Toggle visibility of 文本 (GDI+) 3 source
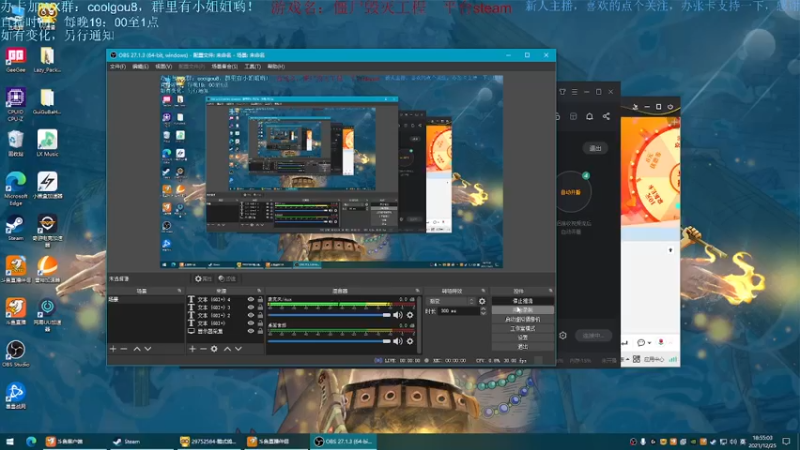 (x=251, y=308)
